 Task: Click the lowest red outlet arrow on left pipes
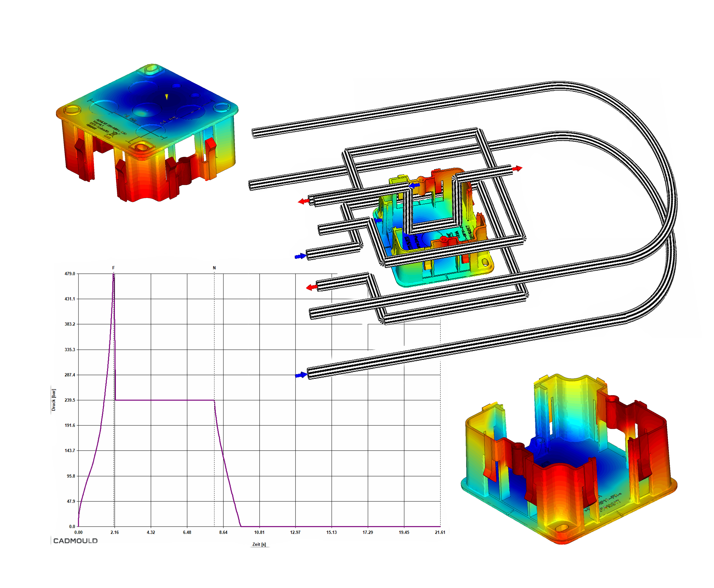312,288
